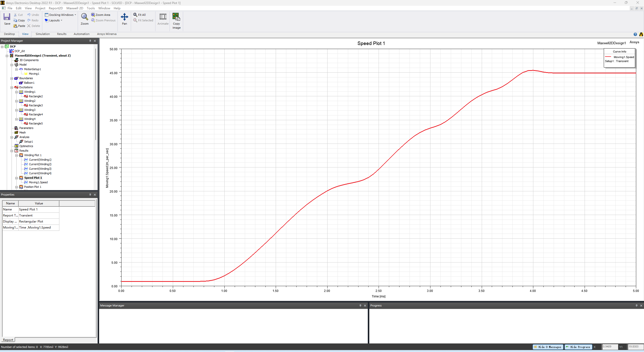Switch to the Ansys Minerva tab
The image size is (644, 352).
tap(107, 34)
